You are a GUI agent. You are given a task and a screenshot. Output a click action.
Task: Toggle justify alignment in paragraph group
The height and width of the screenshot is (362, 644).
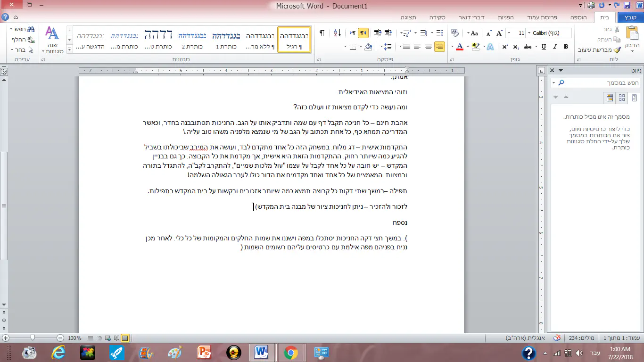[406, 47]
